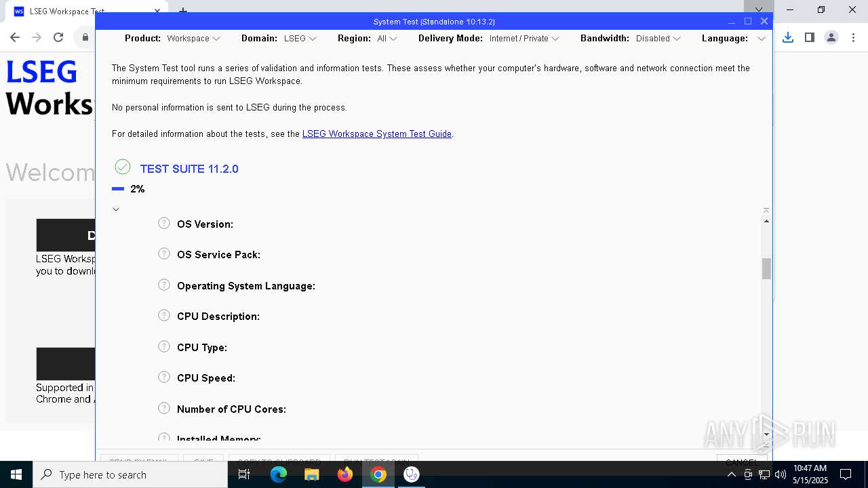This screenshot has width=868, height=488.
Task: Launch Firefox from taskbar
Action: point(345,474)
